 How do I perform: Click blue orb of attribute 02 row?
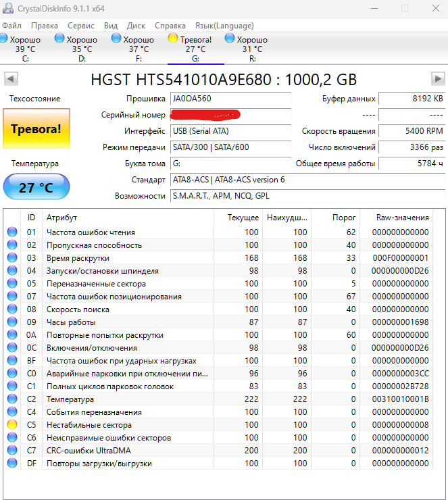point(12,245)
